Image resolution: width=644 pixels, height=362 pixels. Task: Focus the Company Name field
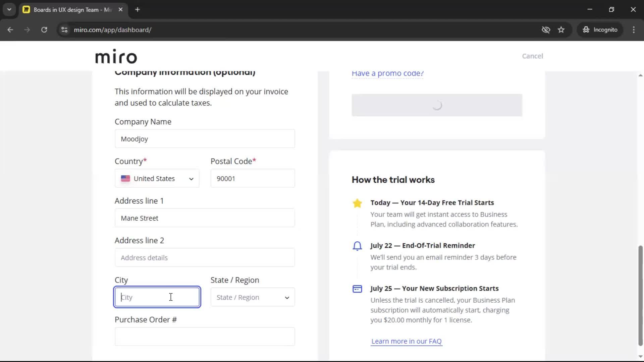[205, 139]
